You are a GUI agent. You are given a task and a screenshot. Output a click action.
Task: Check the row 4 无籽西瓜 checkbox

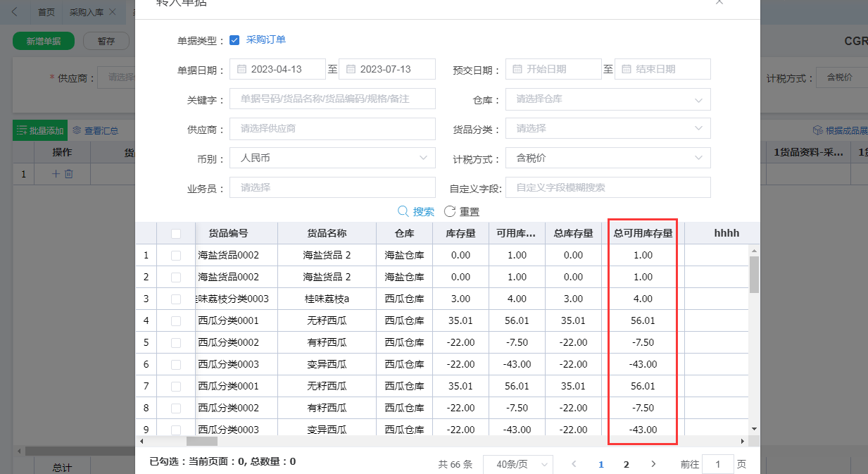(x=176, y=320)
